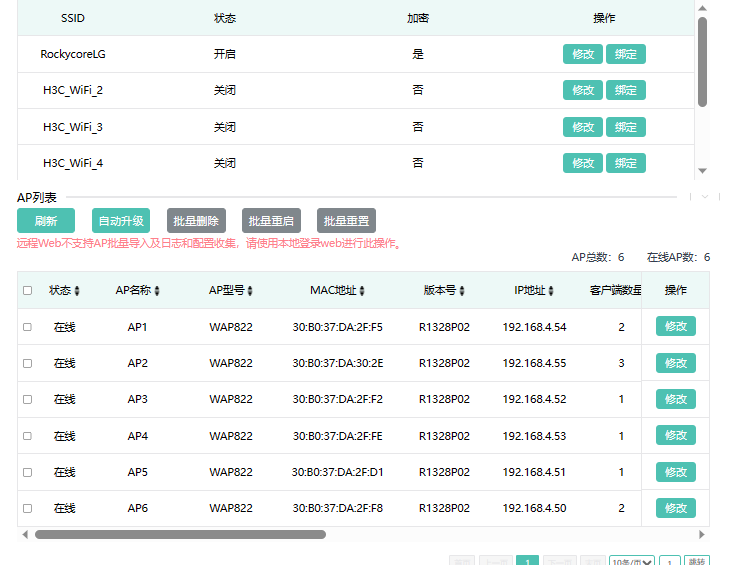Image resolution: width=737 pixels, height=565 pixels.
Task: Check the checkbox for AP6 row
Action: point(28,508)
